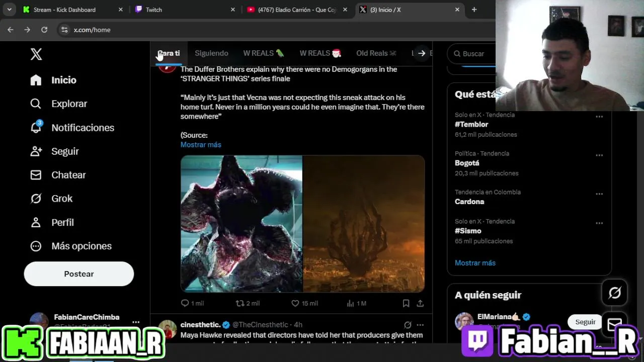This screenshot has width=644, height=362.
Task: Open ElMariana profile name
Action: (499, 317)
